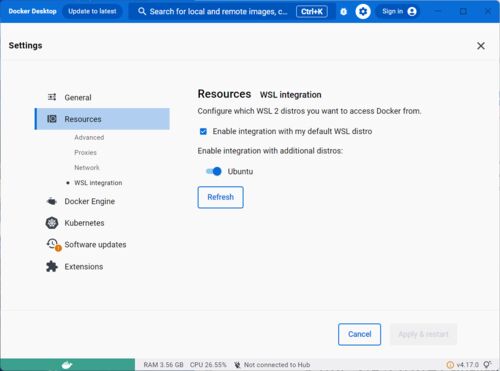This screenshot has width=500, height=371.
Task: Click the Resources sidebar icon
Action: [52, 119]
